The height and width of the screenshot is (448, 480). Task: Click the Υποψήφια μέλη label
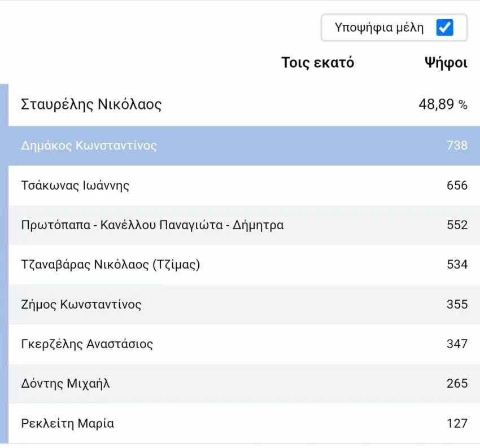click(379, 28)
